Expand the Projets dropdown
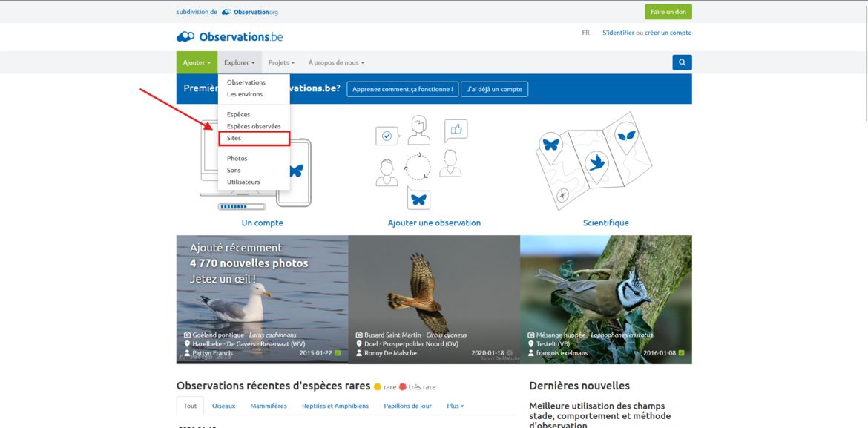This screenshot has width=868, height=428. pos(281,63)
